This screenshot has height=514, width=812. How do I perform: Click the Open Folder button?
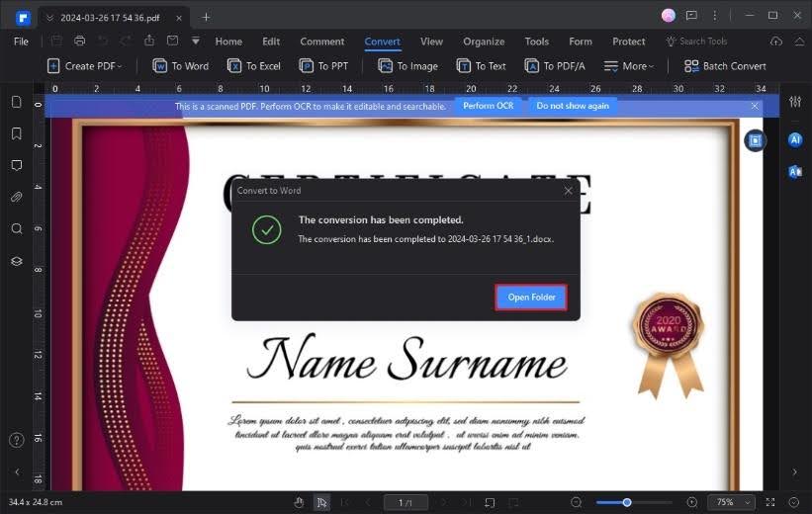click(x=531, y=298)
